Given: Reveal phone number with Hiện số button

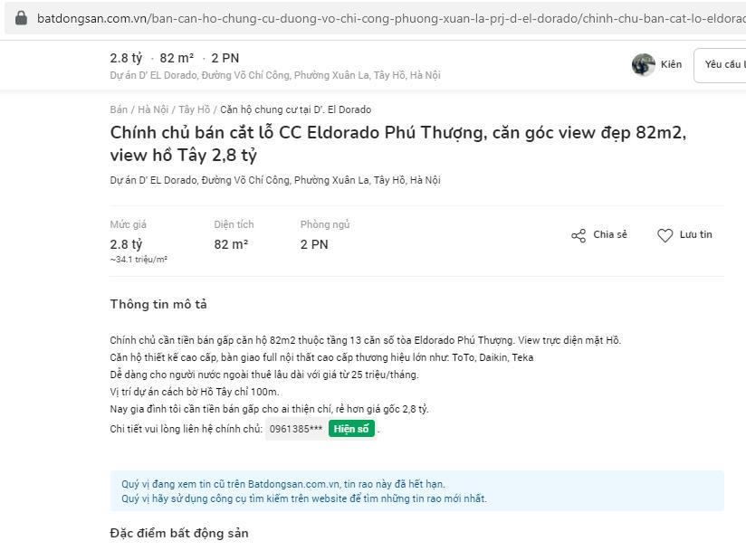Looking at the screenshot, I should click(x=351, y=429).
